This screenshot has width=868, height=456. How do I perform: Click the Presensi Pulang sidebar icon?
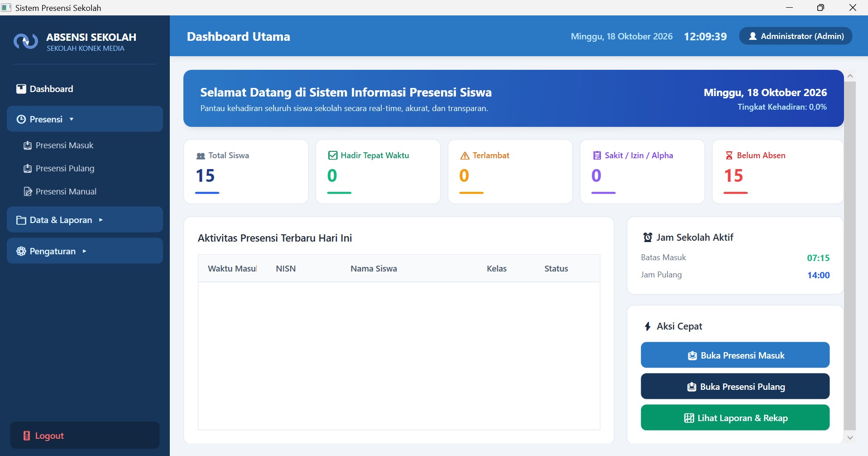[x=28, y=169]
